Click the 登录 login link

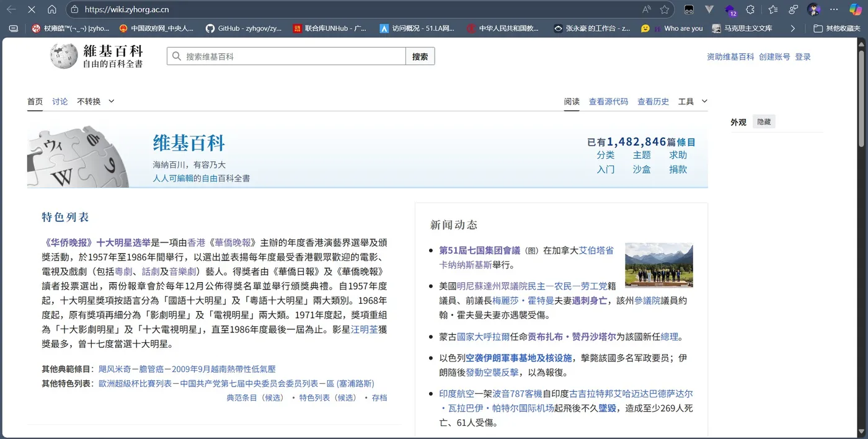coord(803,56)
